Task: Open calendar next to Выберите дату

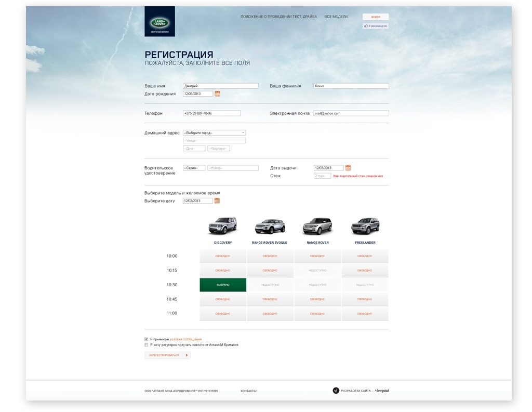Action: (217, 201)
